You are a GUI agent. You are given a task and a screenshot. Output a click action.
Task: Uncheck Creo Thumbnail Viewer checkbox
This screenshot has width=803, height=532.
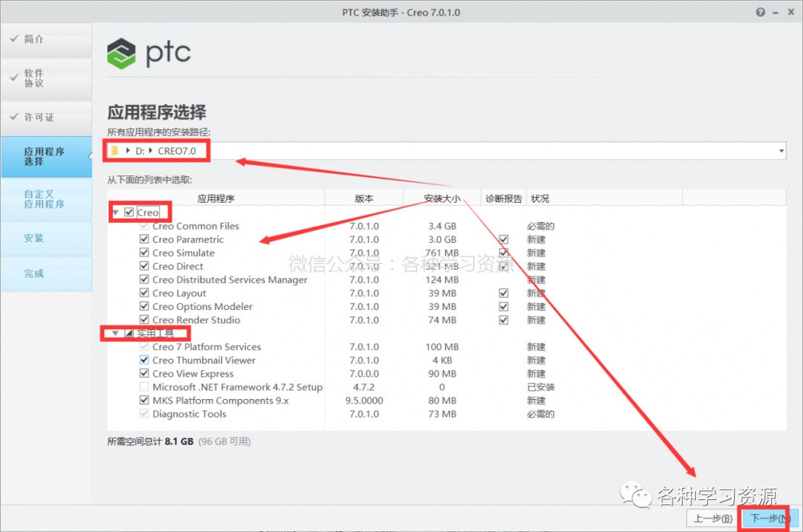tap(144, 360)
